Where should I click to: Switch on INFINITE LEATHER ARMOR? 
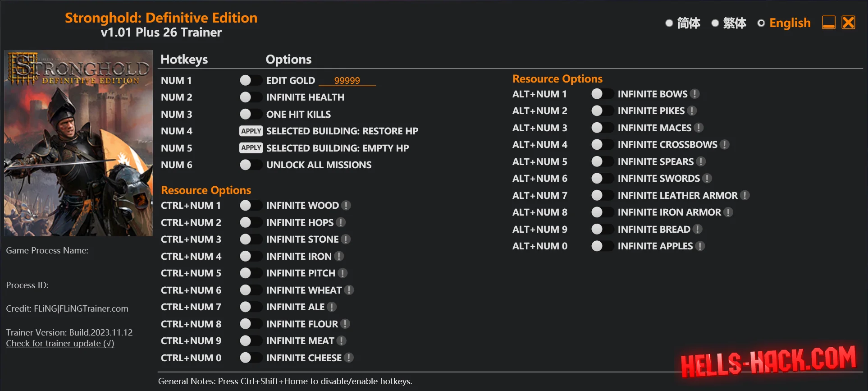point(602,195)
